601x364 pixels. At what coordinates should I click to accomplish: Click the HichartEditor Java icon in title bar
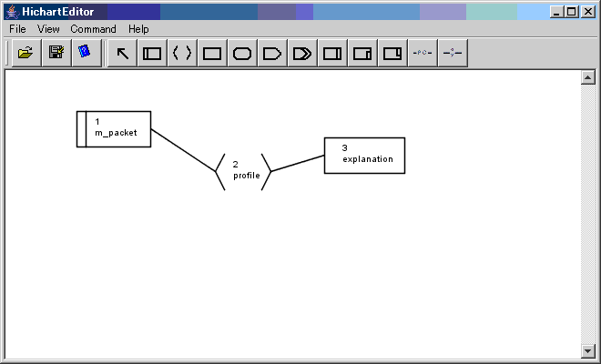tap(12, 12)
